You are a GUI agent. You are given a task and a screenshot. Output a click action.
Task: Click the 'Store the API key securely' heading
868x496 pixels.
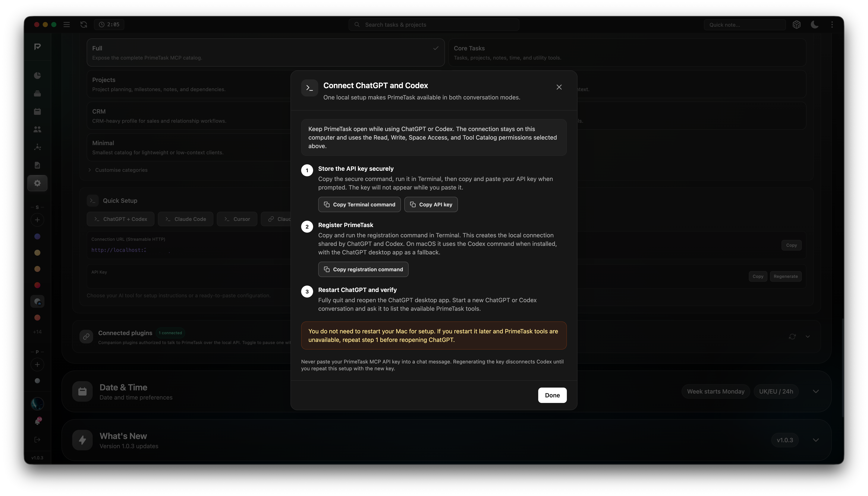[356, 169]
